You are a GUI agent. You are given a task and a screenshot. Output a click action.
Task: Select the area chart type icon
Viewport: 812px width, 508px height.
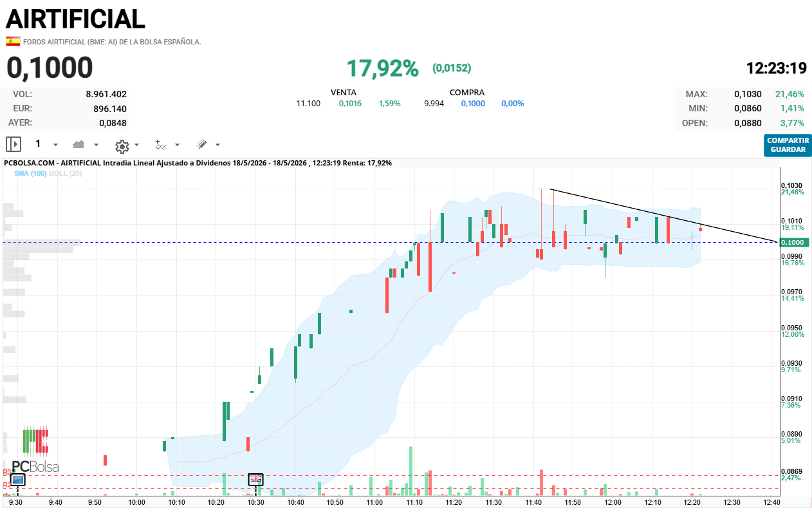pyautogui.click(x=79, y=144)
